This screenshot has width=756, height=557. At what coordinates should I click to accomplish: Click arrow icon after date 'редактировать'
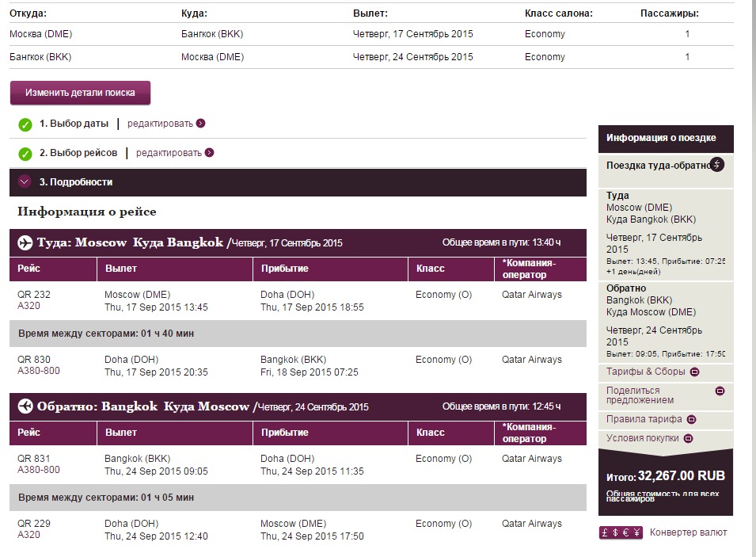click(201, 124)
